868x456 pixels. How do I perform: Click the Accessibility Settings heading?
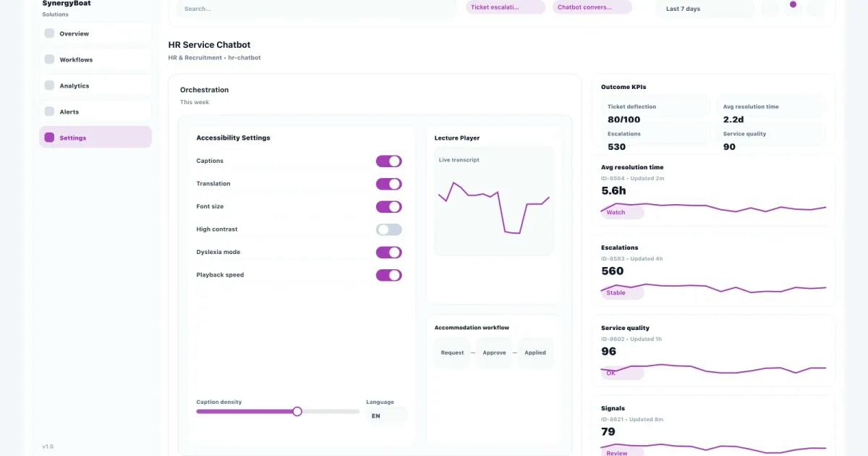tap(233, 138)
